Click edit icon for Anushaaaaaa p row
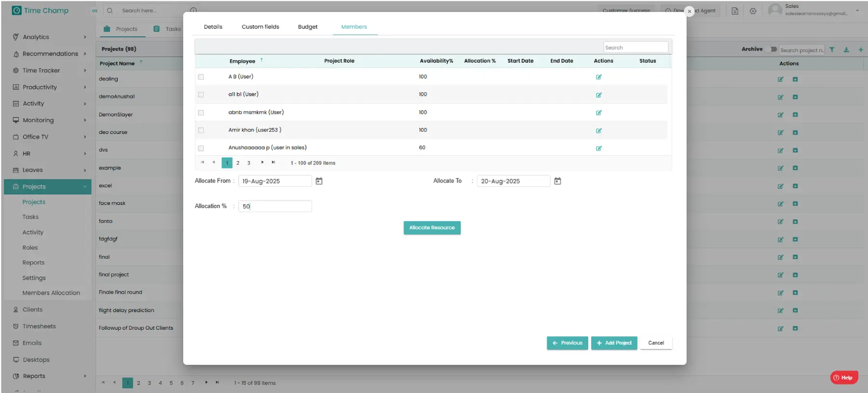 coord(598,149)
